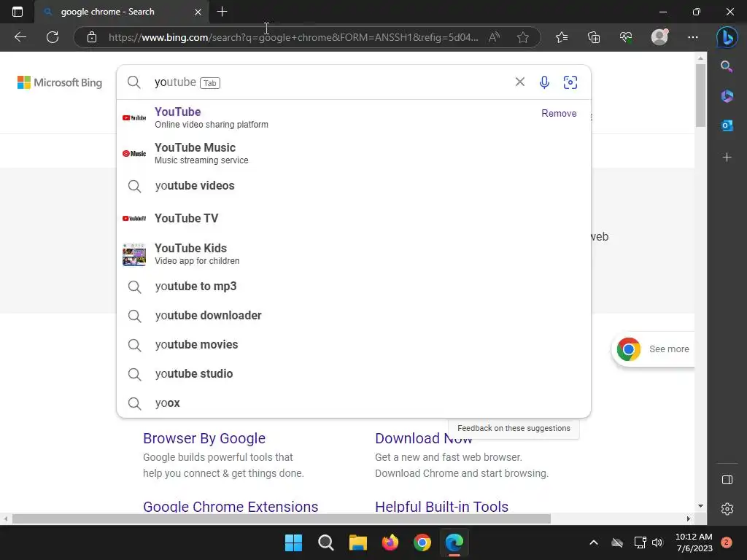This screenshot has width=747, height=560.
Task: Open Microsoft 365 sidebar icon
Action: click(727, 96)
